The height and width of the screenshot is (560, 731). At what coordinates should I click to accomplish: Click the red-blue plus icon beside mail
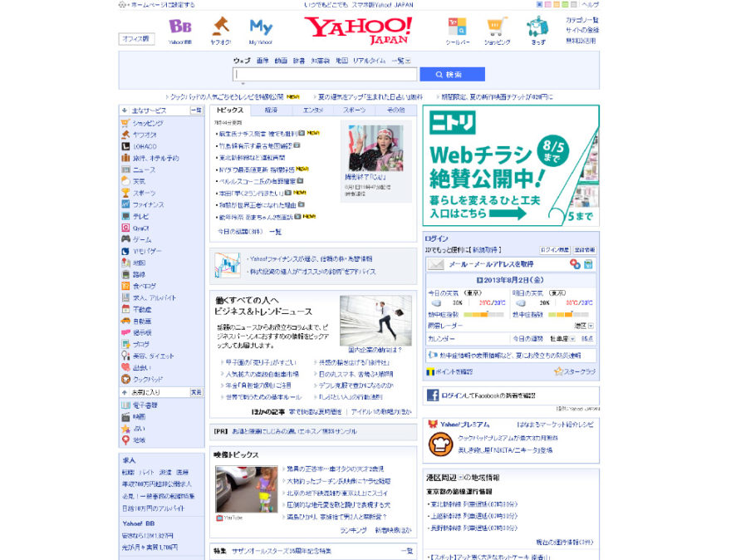pyautogui.click(x=575, y=264)
